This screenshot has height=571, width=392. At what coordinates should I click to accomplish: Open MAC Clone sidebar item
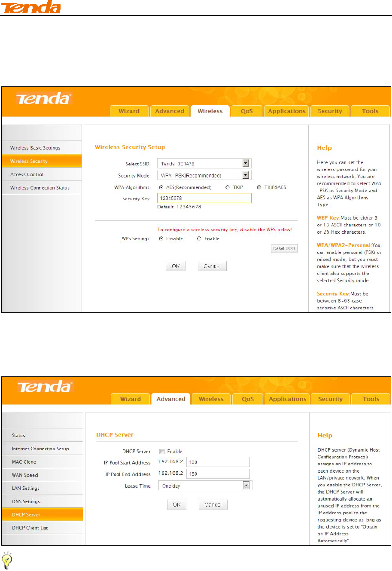point(42,462)
